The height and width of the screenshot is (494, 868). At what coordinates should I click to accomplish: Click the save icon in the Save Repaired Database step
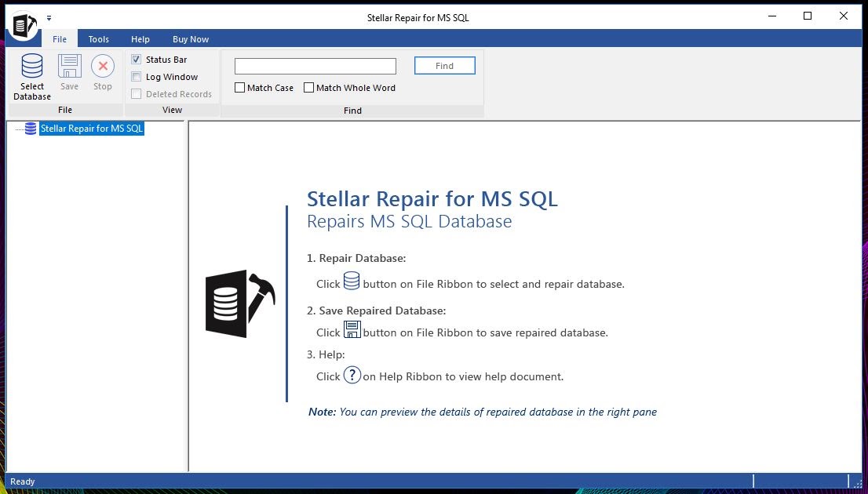[x=352, y=329]
